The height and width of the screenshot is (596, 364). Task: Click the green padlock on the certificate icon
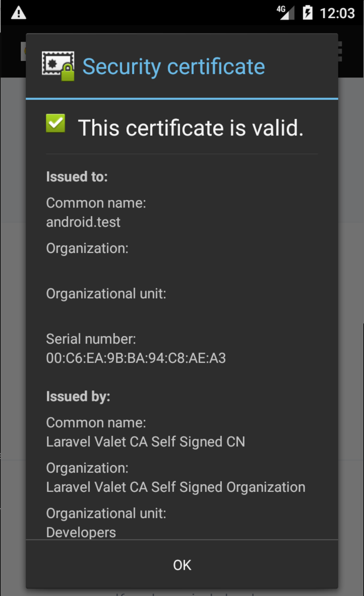point(68,72)
